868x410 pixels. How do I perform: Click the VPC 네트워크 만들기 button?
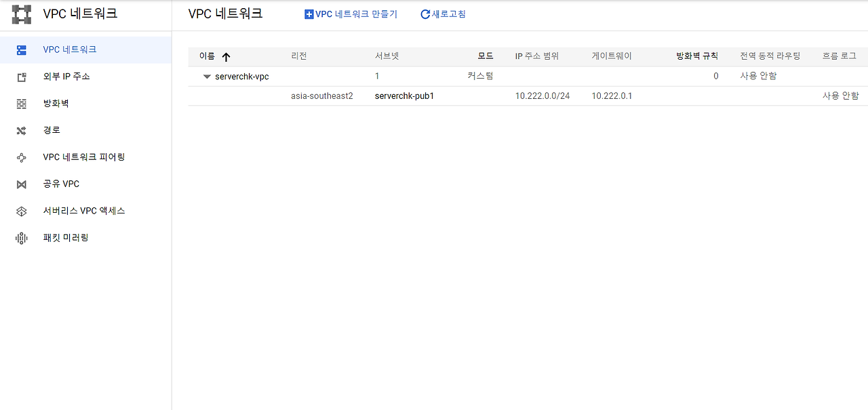(x=351, y=14)
